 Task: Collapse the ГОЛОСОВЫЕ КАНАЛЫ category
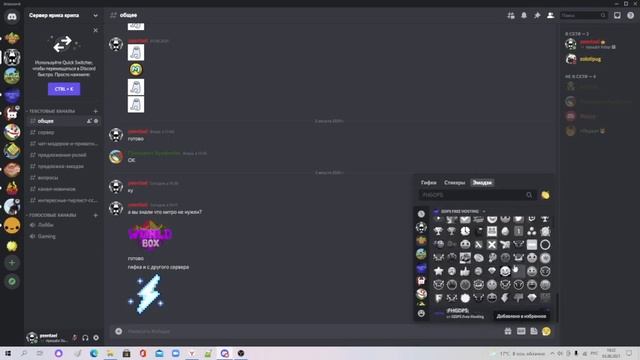click(x=52, y=215)
